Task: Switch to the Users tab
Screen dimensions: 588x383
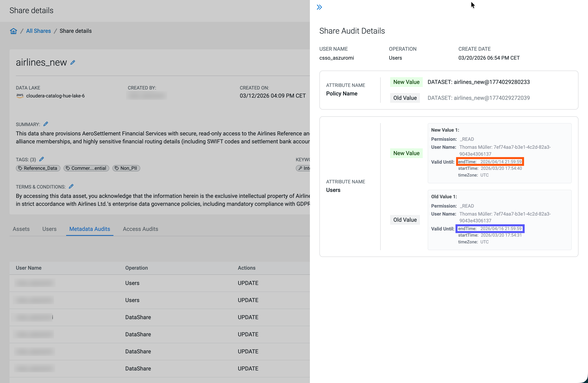Action: [49, 229]
